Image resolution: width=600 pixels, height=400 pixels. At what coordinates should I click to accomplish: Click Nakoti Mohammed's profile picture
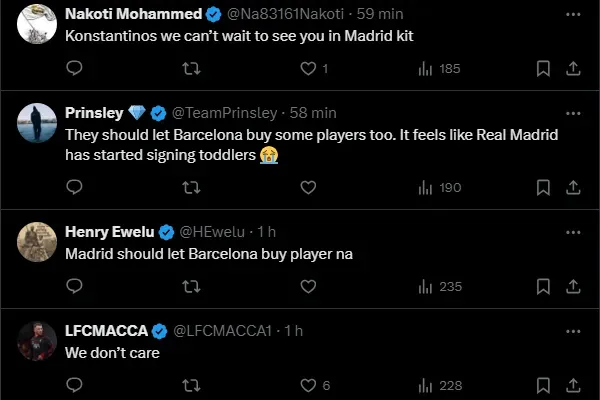click(37, 24)
